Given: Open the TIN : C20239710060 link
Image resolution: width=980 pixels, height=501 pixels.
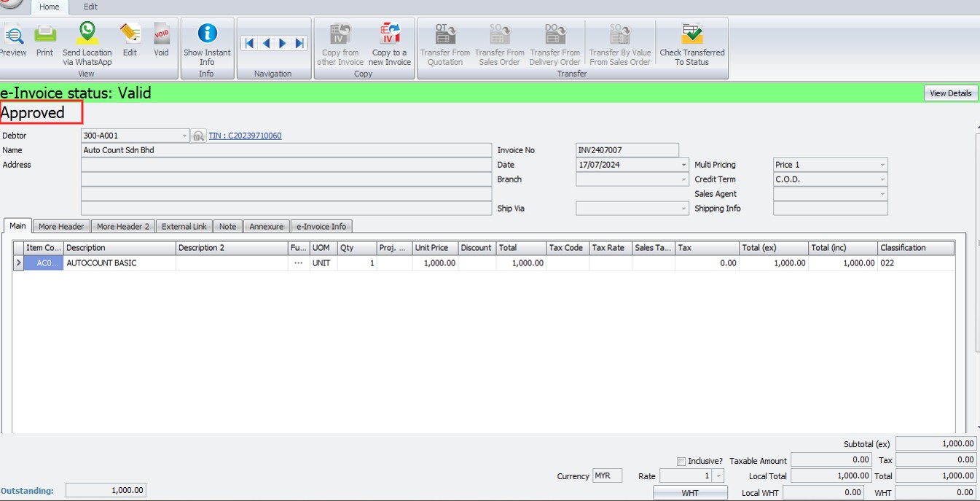Looking at the screenshot, I should point(245,136).
